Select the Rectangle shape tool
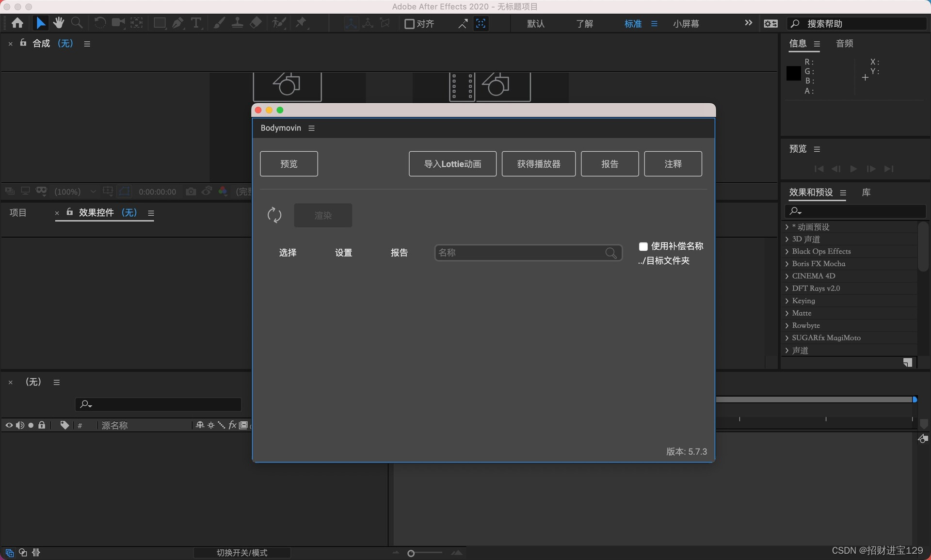 [160, 23]
